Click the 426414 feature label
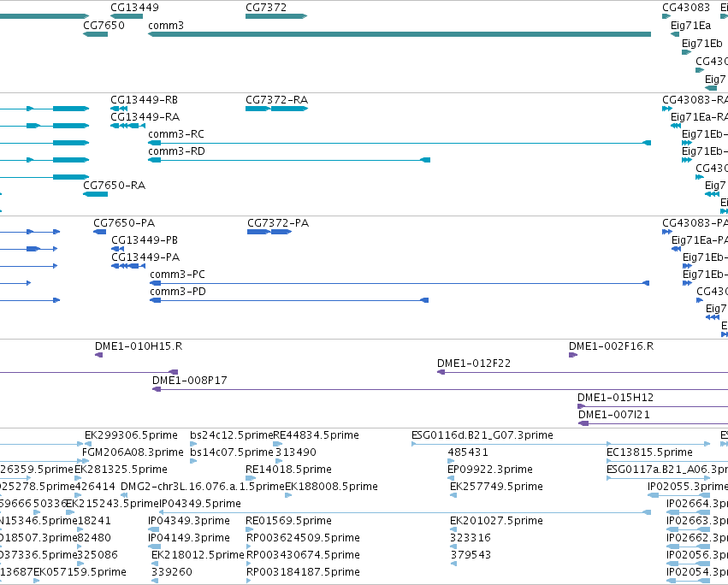Viewport: 728px width, 585px height. (95, 487)
